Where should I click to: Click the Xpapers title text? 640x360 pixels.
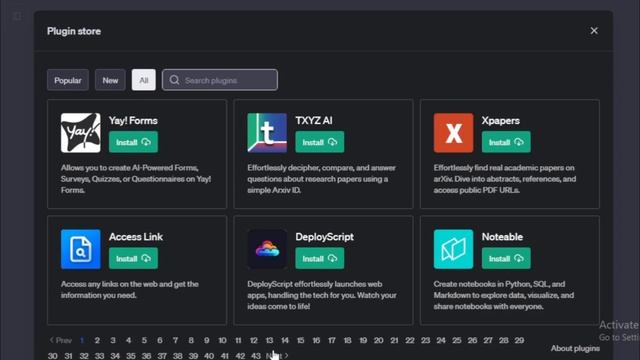tap(500, 120)
